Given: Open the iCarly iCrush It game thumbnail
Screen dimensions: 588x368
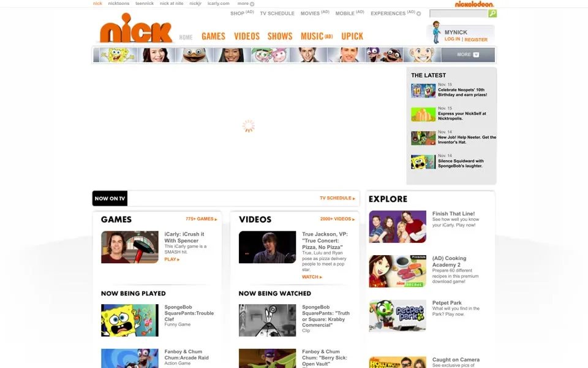Looking at the screenshot, I should 130,247.
